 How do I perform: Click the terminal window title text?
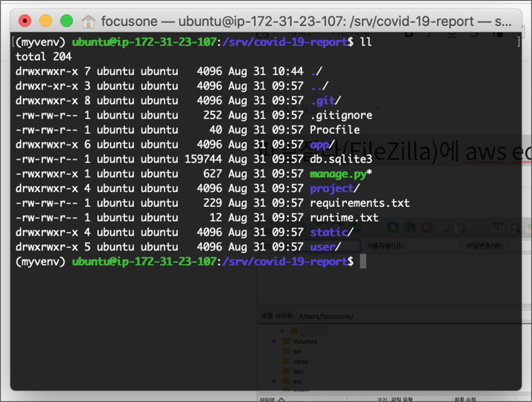coord(306,22)
